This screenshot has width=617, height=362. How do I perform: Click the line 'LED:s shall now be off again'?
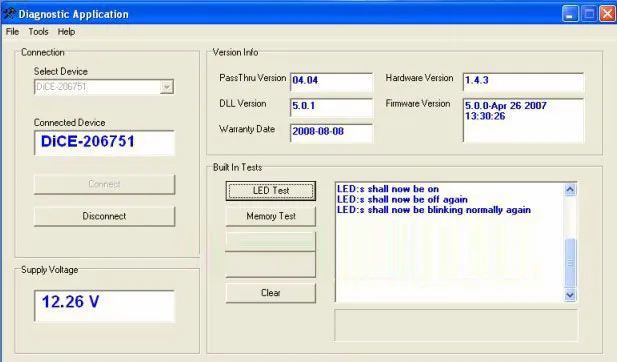402,199
